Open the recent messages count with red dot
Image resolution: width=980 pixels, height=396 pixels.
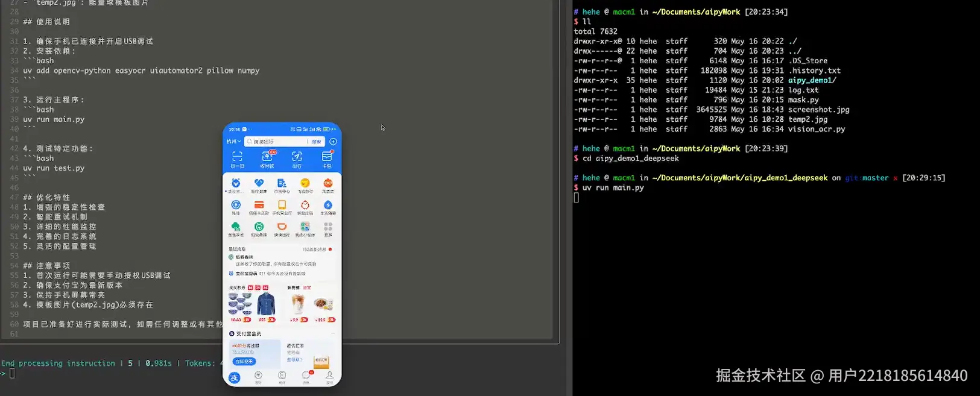[x=317, y=249]
